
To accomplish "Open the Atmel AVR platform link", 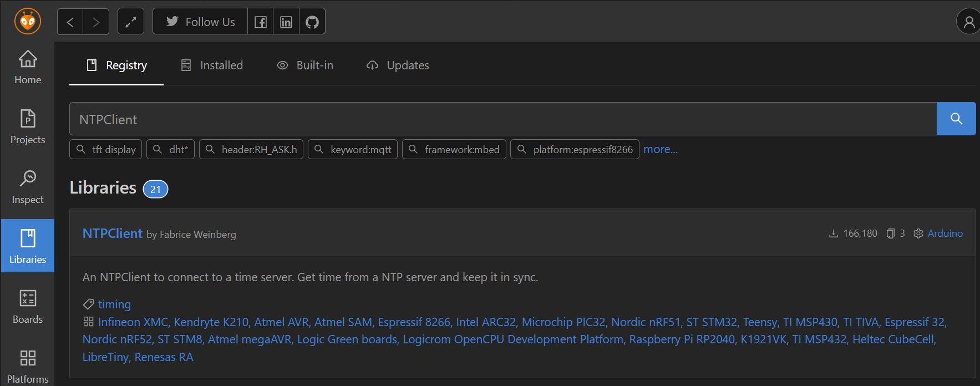I will tap(282, 322).
